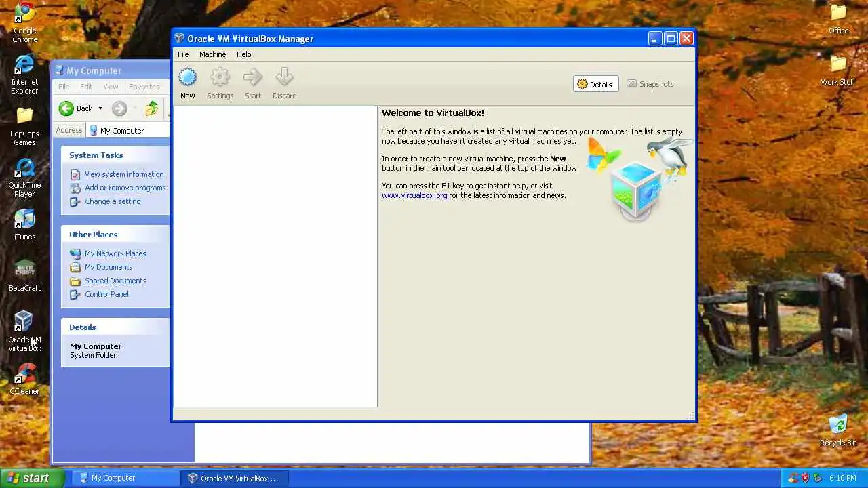
Task: Click the Discard toolbar icon
Action: tap(285, 77)
